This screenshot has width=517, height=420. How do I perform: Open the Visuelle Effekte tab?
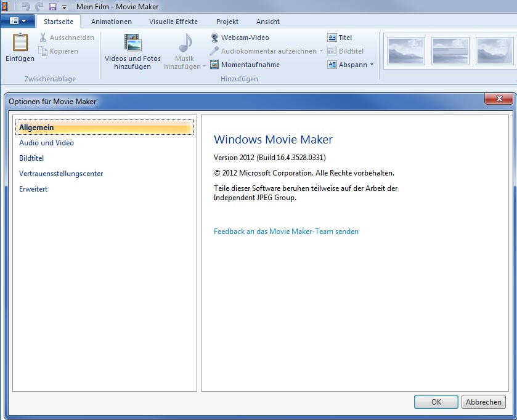pos(173,22)
